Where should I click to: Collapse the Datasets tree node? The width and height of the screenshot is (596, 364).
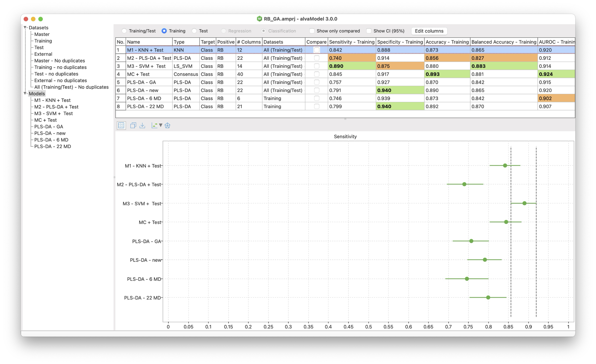click(x=25, y=27)
